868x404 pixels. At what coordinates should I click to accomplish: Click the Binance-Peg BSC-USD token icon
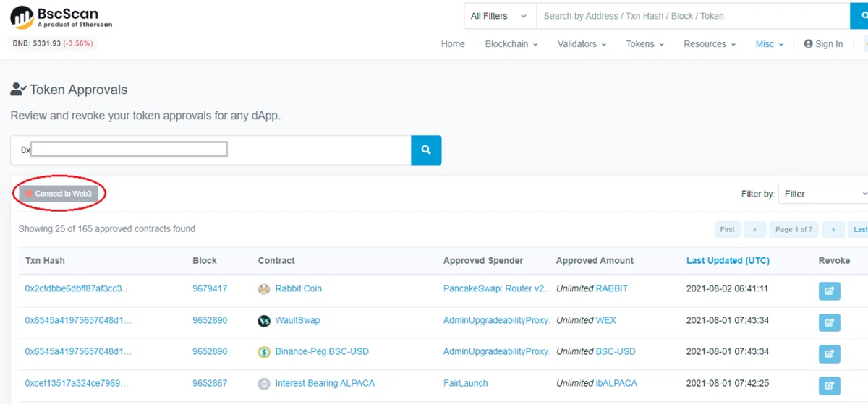264,352
